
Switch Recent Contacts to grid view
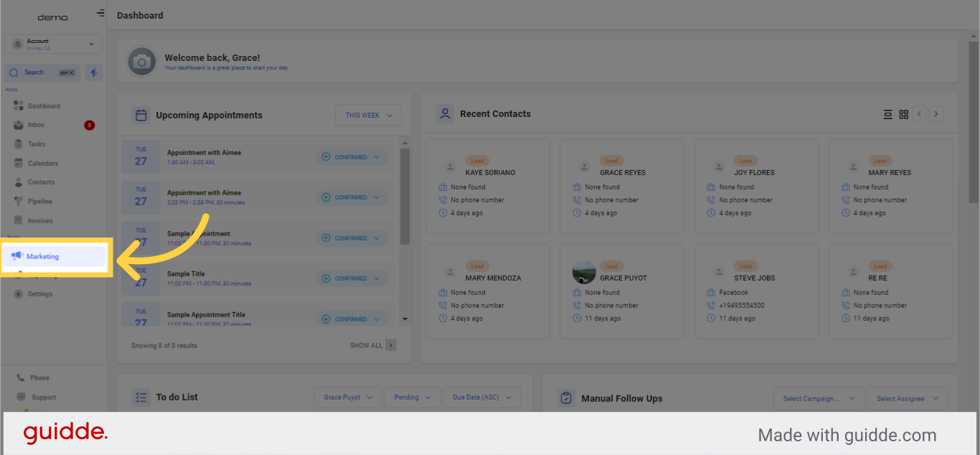pyautogui.click(x=903, y=113)
